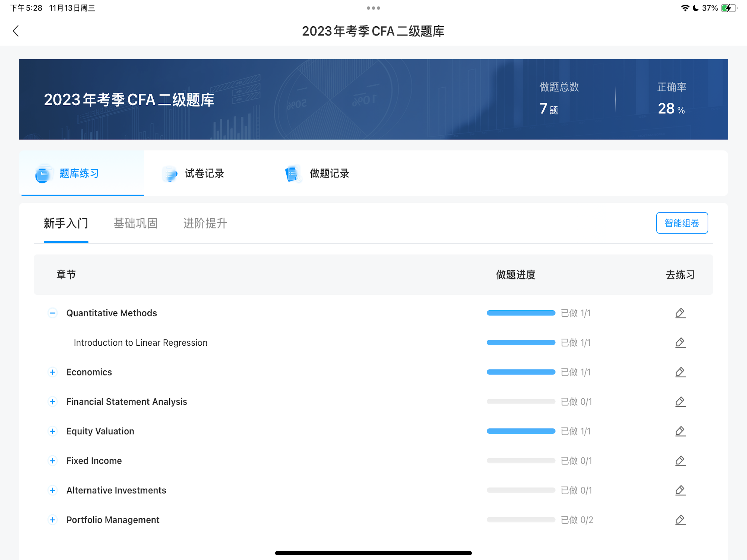747x560 pixels.
Task: Tap the 去练习 column header
Action: point(680,274)
